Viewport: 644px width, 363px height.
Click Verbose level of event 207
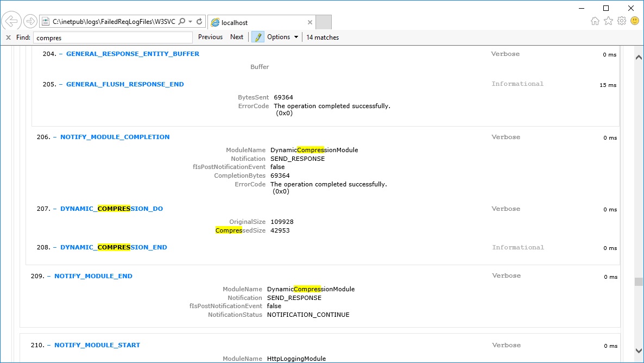click(x=506, y=209)
